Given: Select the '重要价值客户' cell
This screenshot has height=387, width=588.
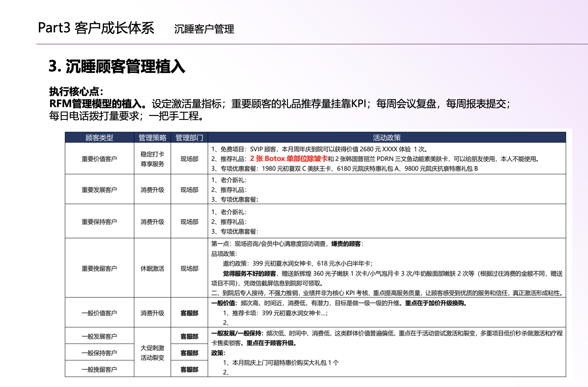Looking at the screenshot, I should tap(99, 159).
